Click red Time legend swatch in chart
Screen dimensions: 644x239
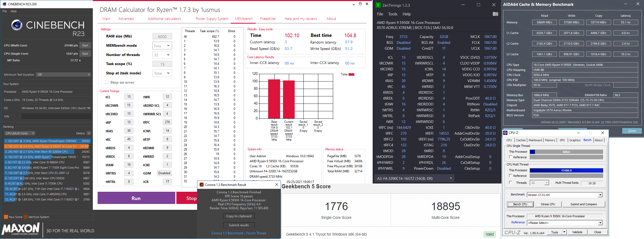pyautogui.click(x=351, y=74)
